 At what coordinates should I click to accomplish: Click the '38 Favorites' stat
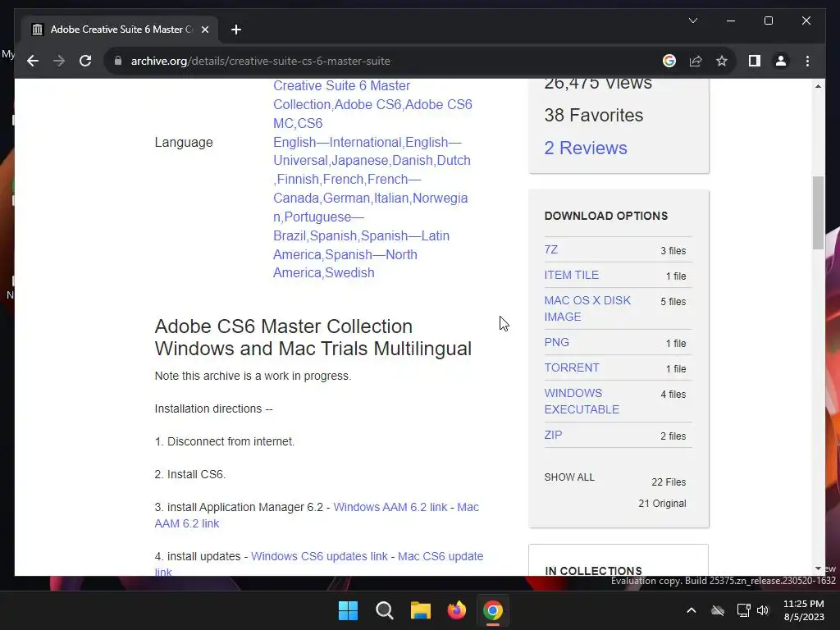[x=594, y=115]
